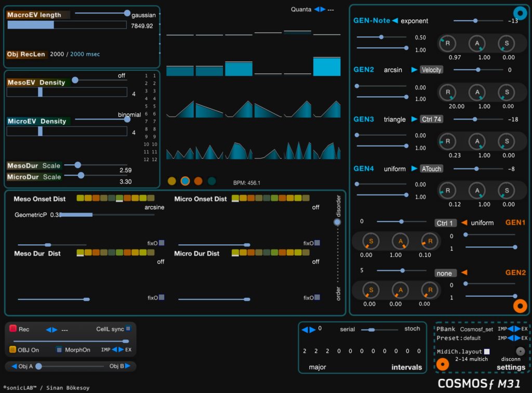This screenshot has width=532, height=393.
Task: Click the A knob of GEN2
Action: (x=477, y=92)
